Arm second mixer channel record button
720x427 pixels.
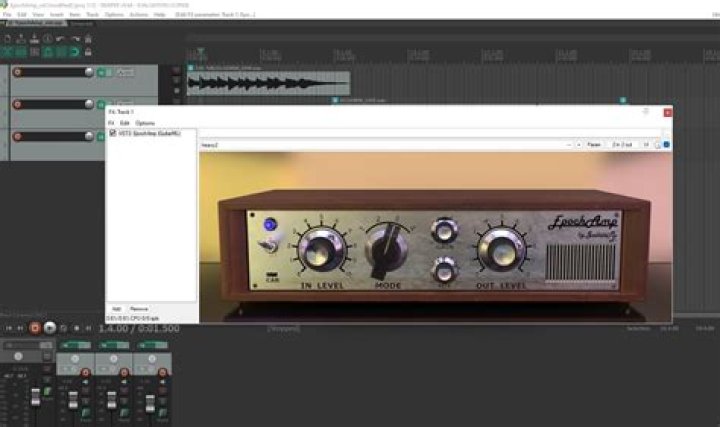(124, 372)
